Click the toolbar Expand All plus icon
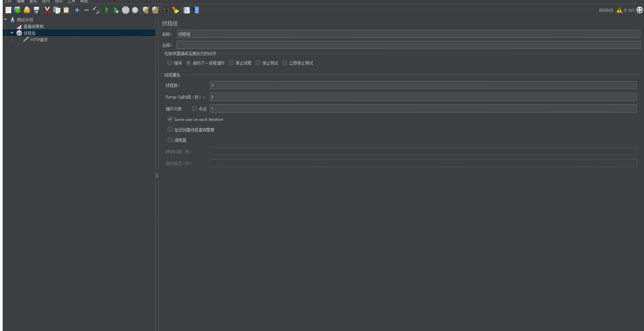Image resolution: width=644 pixels, height=331 pixels. (x=77, y=10)
